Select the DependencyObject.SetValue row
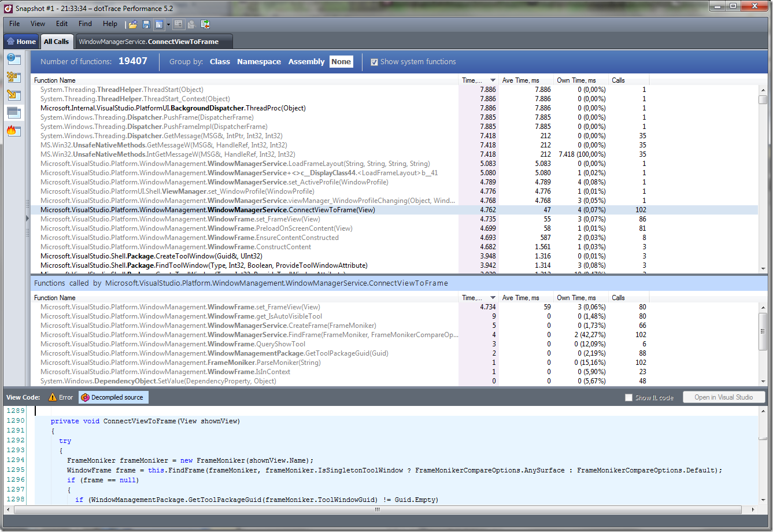Viewport: 773px width, 532px height. 395,381
